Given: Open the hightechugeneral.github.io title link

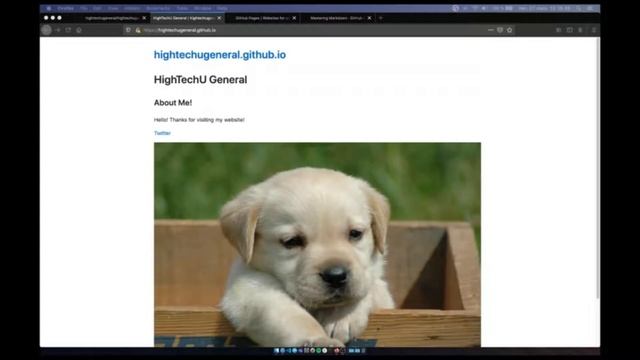Looking at the screenshot, I should (220, 55).
